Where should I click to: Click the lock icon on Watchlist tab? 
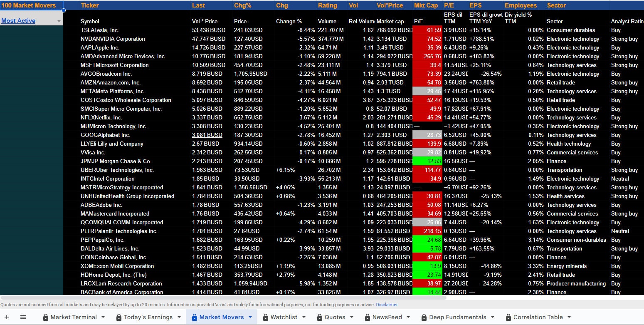[266, 317]
